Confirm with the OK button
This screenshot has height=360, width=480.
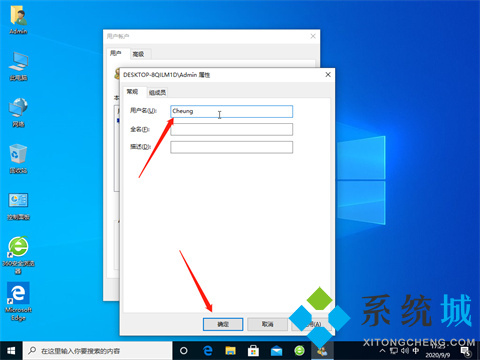[x=223, y=324]
